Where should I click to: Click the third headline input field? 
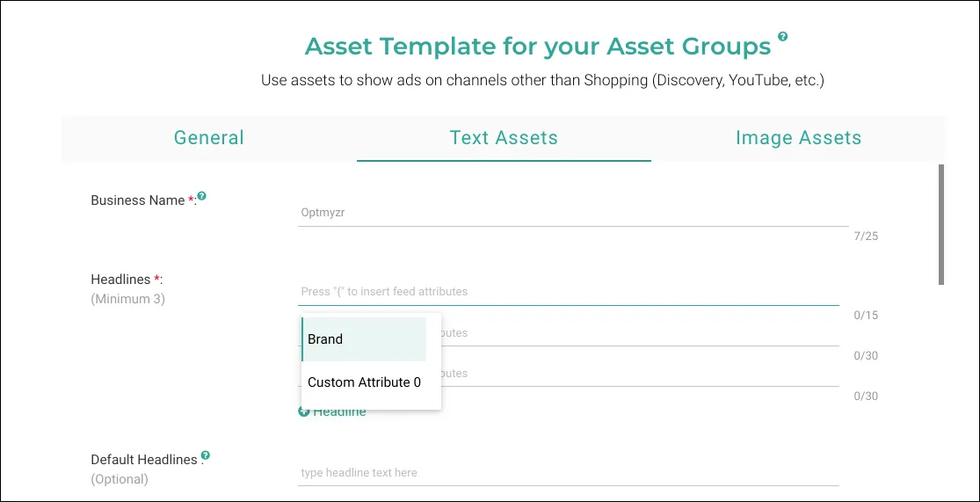640,374
